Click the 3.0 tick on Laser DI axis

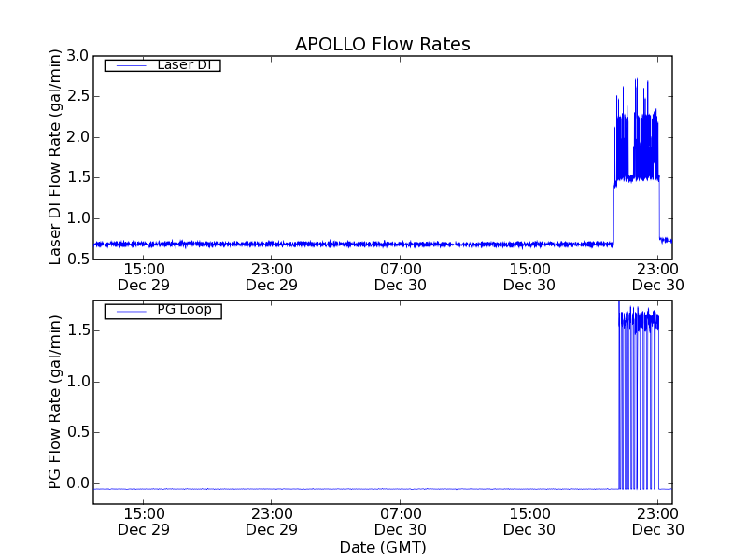(x=77, y=56)
